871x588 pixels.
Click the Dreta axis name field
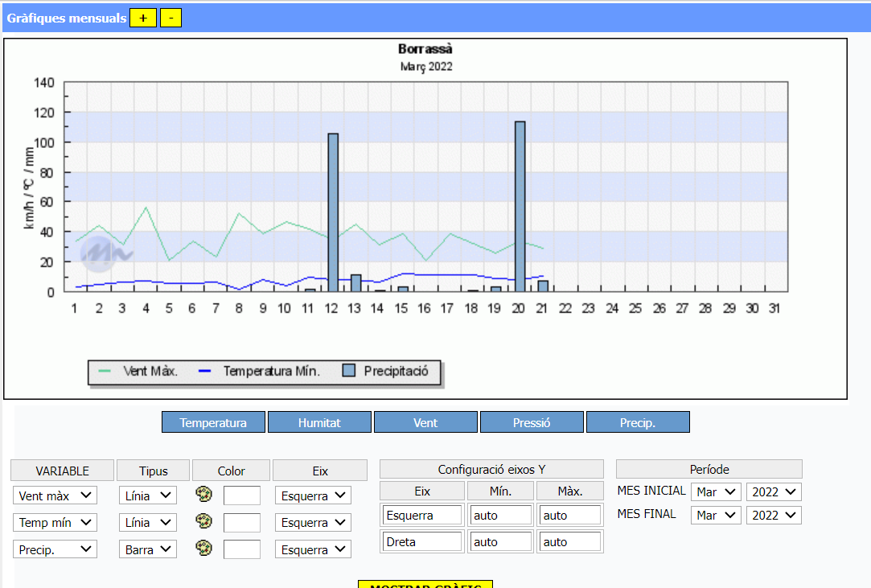422,542
